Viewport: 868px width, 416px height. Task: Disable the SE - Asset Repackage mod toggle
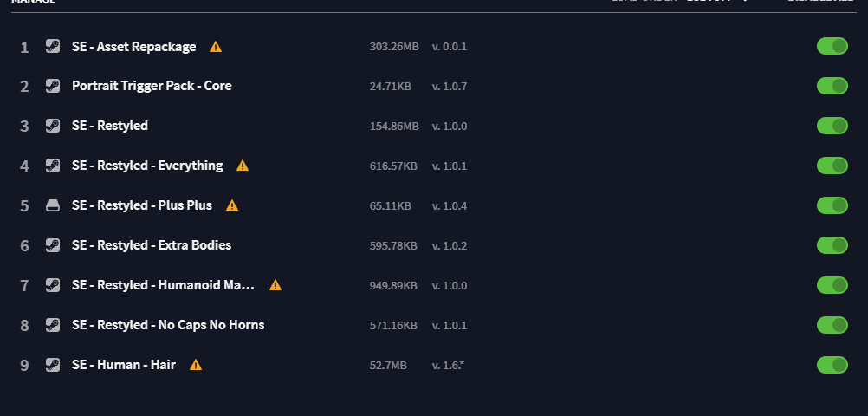pyautogui.click(x=832, y=46)
